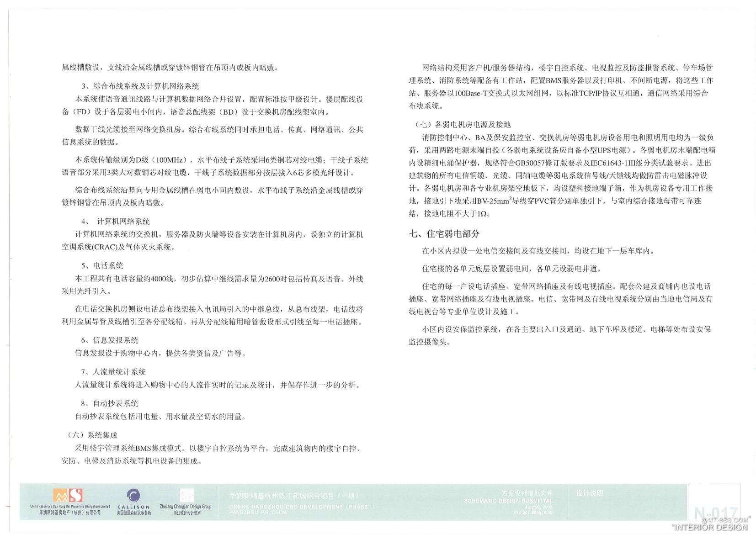Click the line starting '在电话交换机房侧设电话总布线架'
Viewport: 756px width, 534px height.
(x=219, y=309)
